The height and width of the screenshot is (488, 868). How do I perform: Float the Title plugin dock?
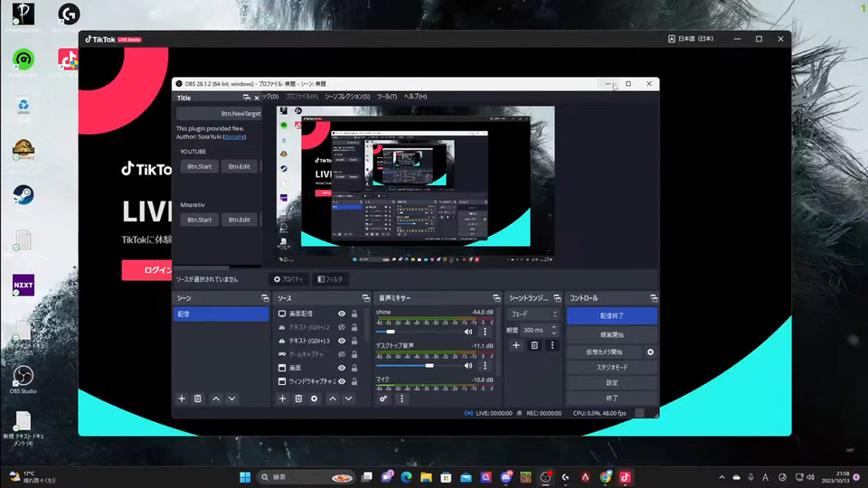click(x=246, y=98)
